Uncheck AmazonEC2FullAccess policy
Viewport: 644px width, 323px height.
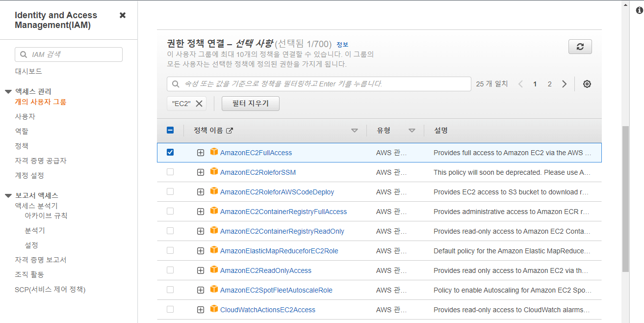point(170,152)
